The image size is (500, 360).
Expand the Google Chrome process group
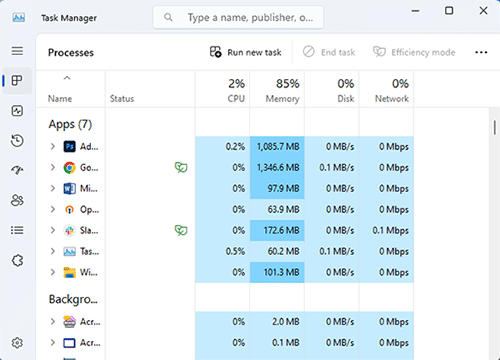53,167
